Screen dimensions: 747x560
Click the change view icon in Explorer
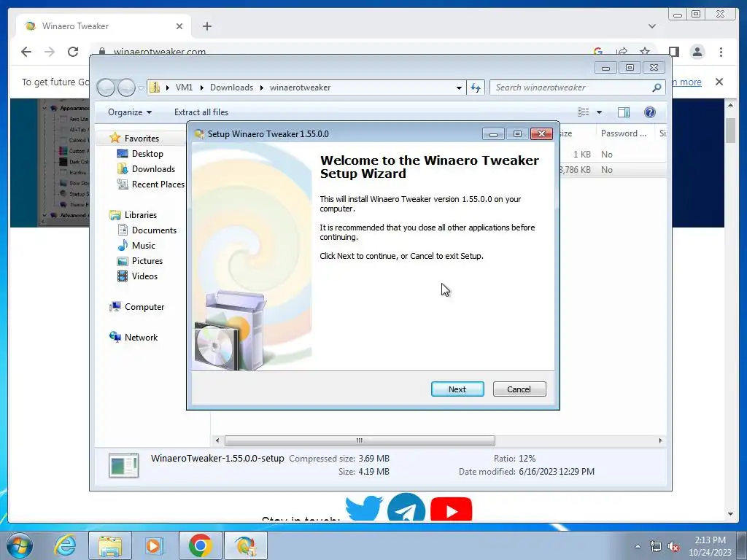[583, 112]
